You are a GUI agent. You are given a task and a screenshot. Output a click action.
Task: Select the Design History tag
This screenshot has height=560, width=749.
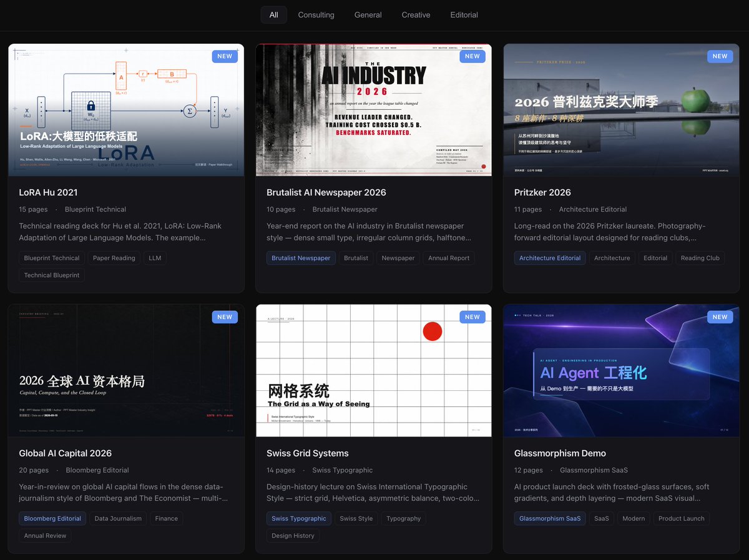(x=293, y=536)
